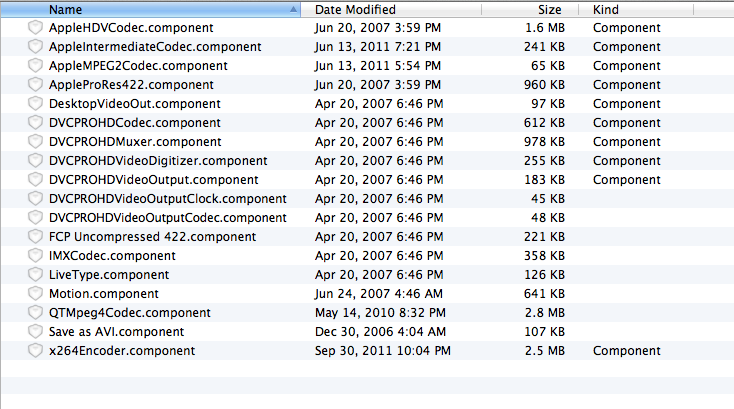
Task: Select DVCPROHDVideoOutputClock.component entry
Action: click(x=168, y=199)
